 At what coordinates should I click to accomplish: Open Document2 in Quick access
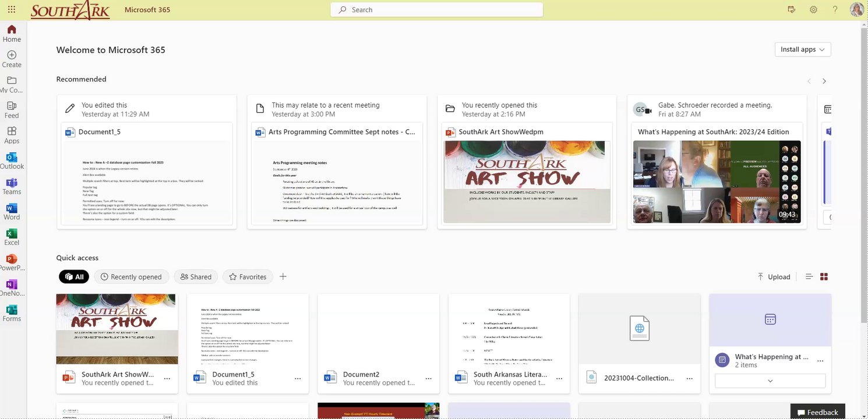379,343
